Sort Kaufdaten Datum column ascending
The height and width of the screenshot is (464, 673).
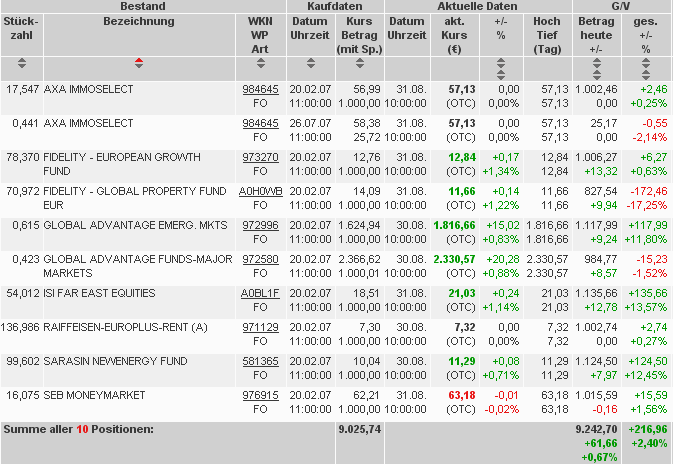tap(311, 60)
